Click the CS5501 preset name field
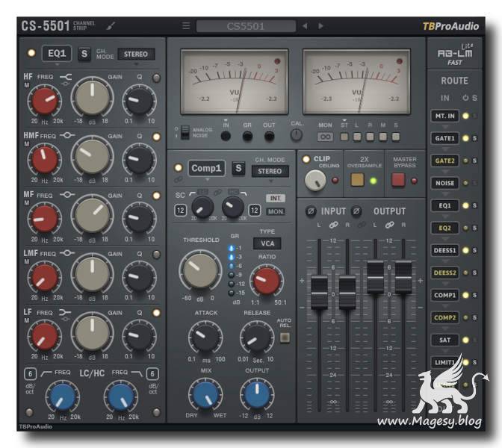 point(246,26)
